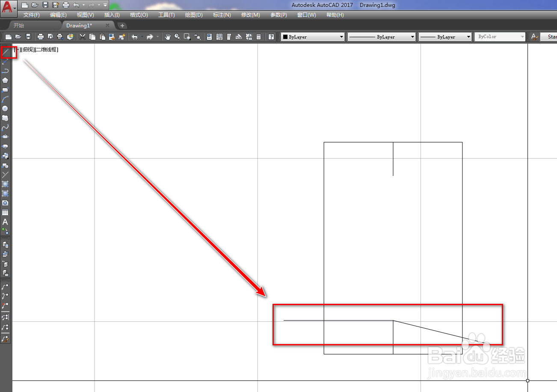Image resolution: width=557 pixels, height=392 pixels.
Task: Open the 绘图(D) menu
Action: click(194, 15)
